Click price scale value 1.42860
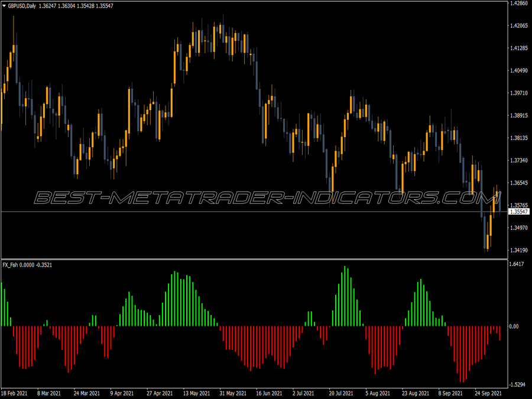Viewport: 532px width, 399px height. click(x=519, y=3)
